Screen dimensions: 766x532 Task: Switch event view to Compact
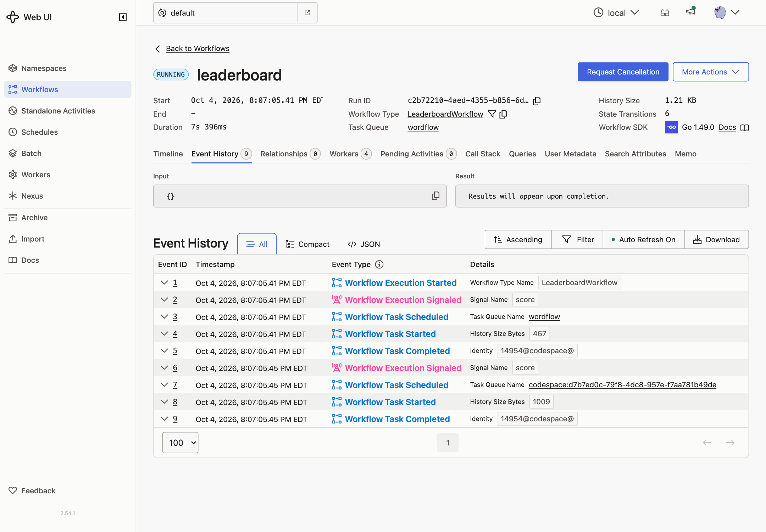point(307,244)
